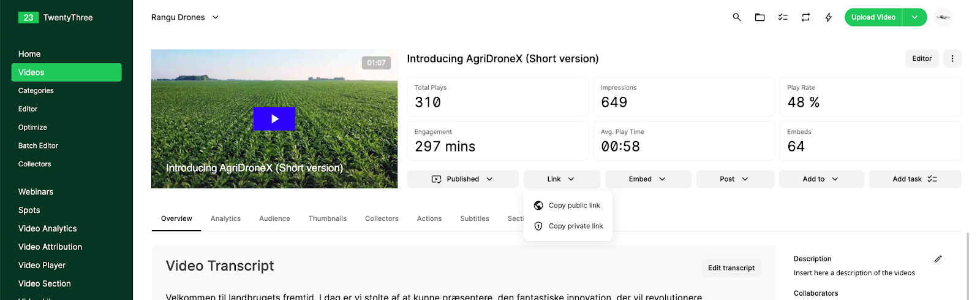
Task: Click the Edit transcript button
Action: [731, 268]
